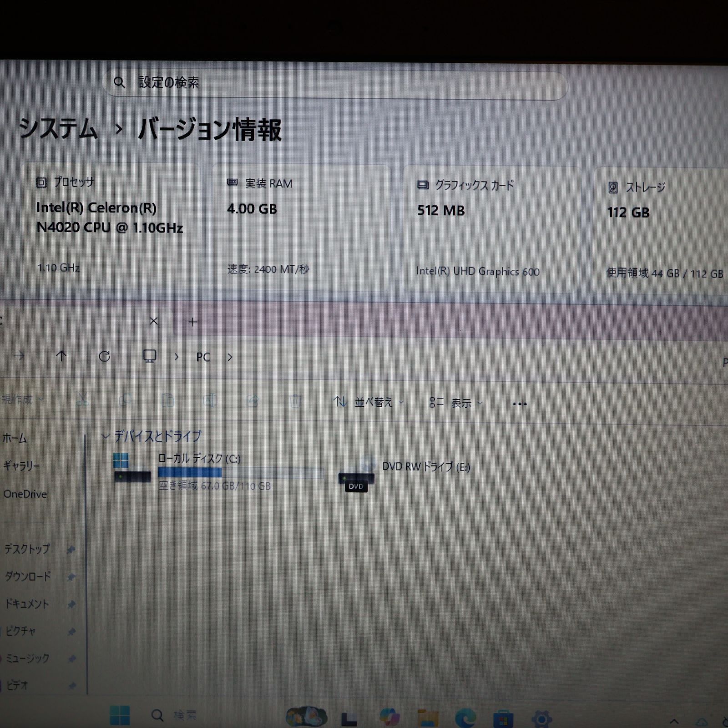Open the グラフィックス カード info card

click(492, 229)
